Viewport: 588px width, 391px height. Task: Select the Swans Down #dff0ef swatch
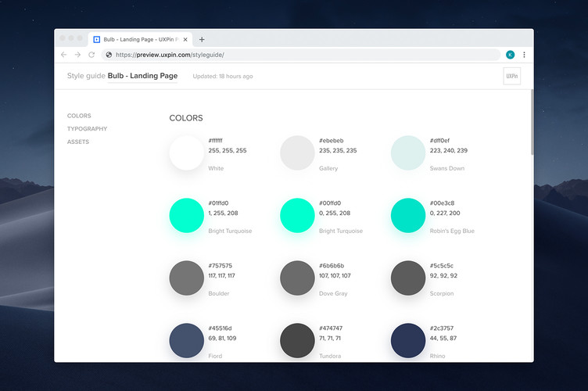[x=408, y=153]
